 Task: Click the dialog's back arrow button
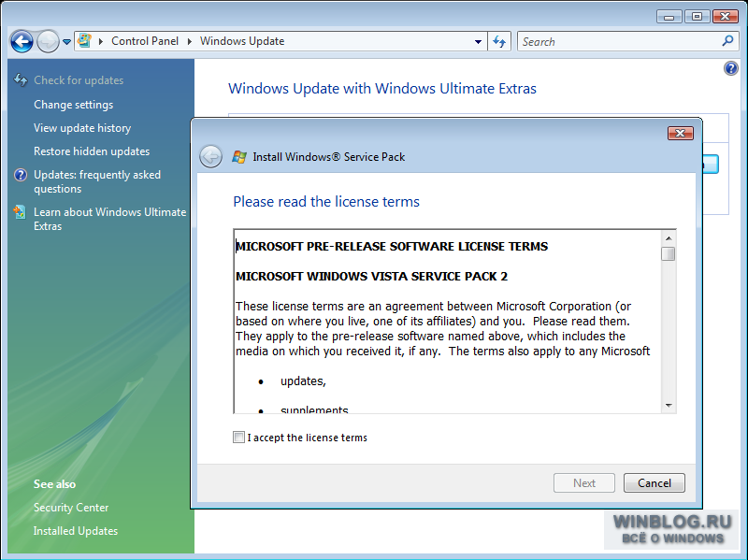[210, 156]
